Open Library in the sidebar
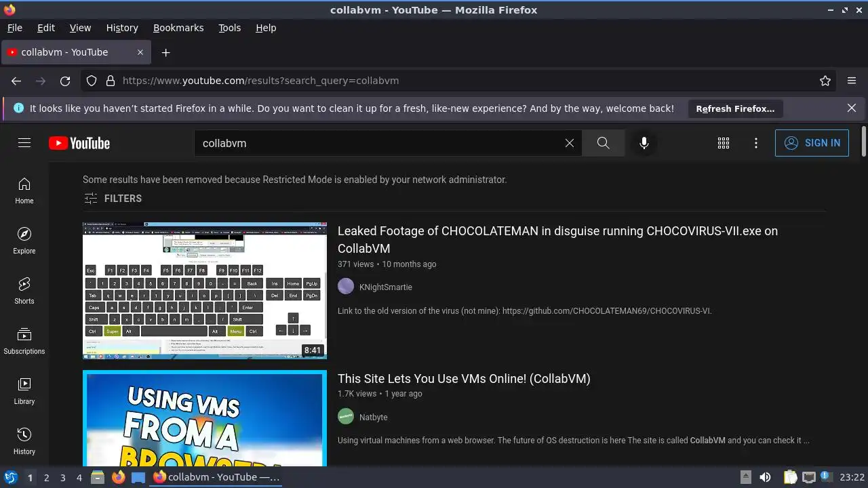This screenshot has width=868, height=488. coord(24,391)
